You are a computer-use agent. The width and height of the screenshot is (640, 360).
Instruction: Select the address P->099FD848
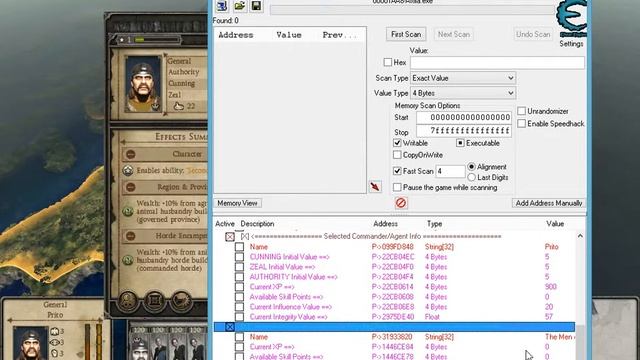pyautogui.click(x=393, y=247)
